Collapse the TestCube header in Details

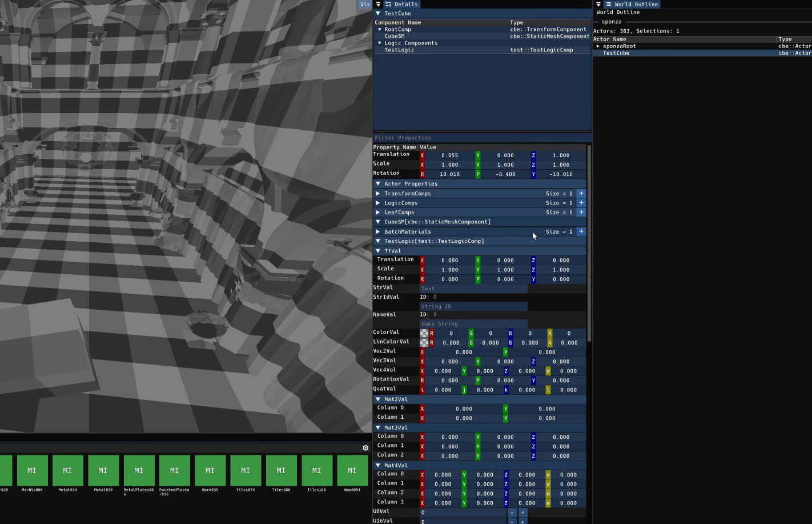[x=378, y=13]
